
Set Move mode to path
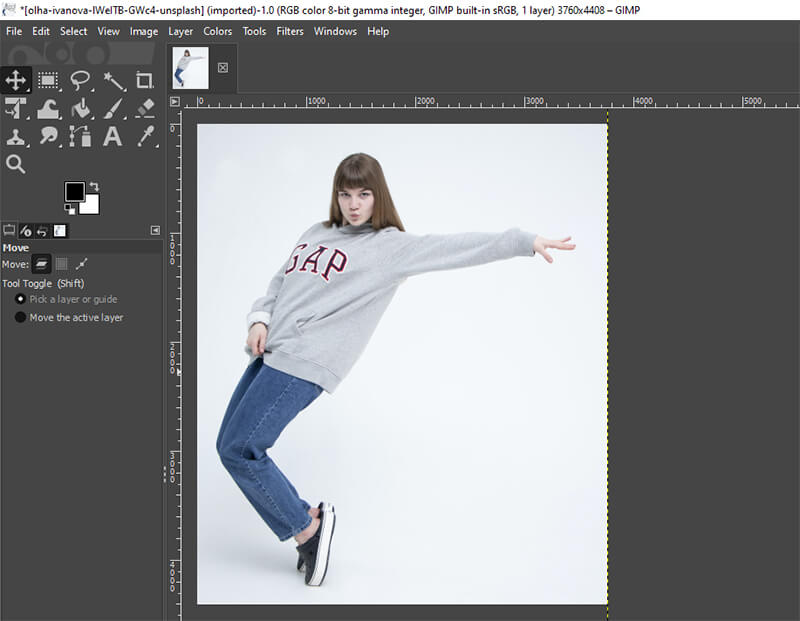click(x=82, y=264)
